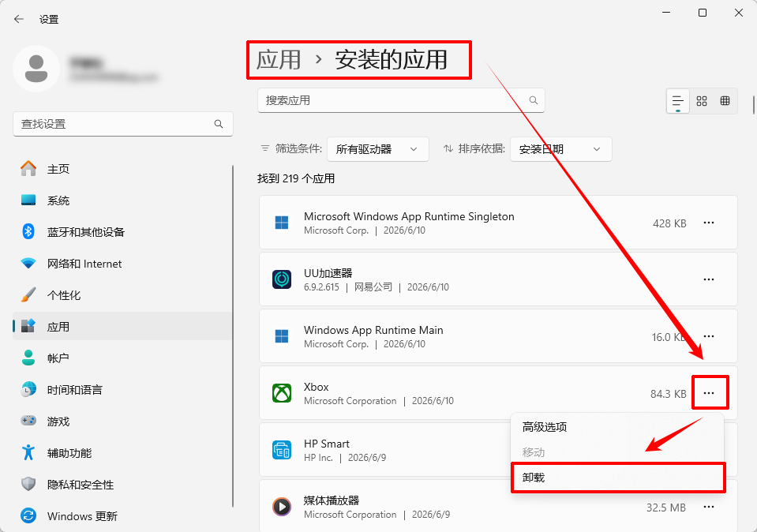757x532 pixels.
Task: Click the 媒体播放器 app icon
Action: pos(282,507)
